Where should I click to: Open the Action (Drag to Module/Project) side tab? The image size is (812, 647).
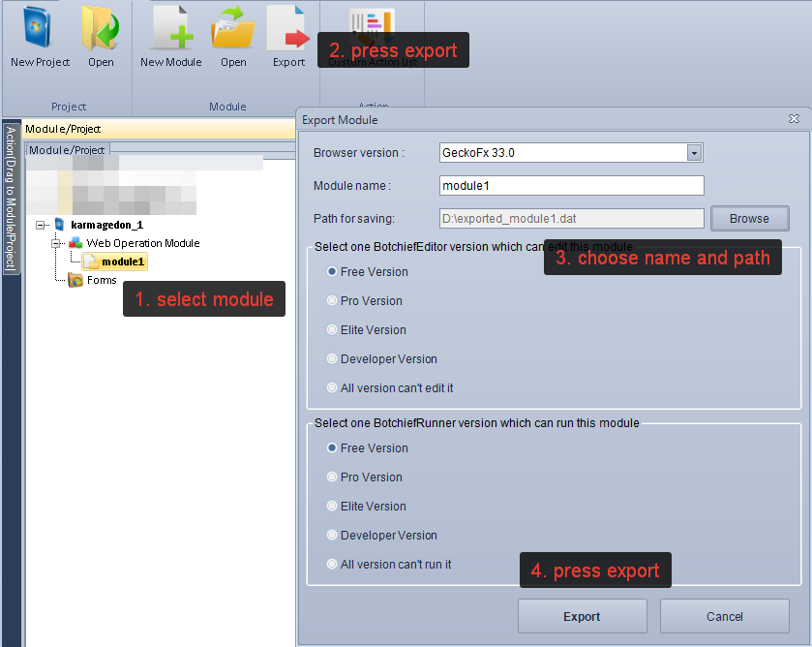[x=12, y=199]
